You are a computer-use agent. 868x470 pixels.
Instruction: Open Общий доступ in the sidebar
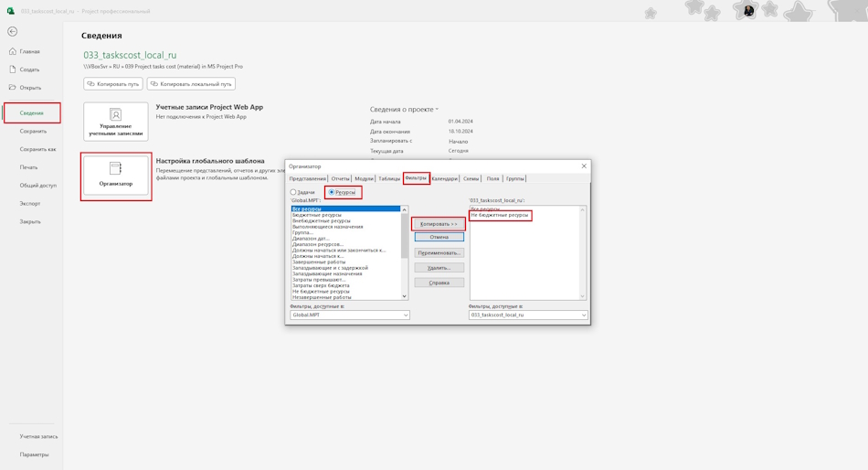pyautogui.click(x=38, y=186)
